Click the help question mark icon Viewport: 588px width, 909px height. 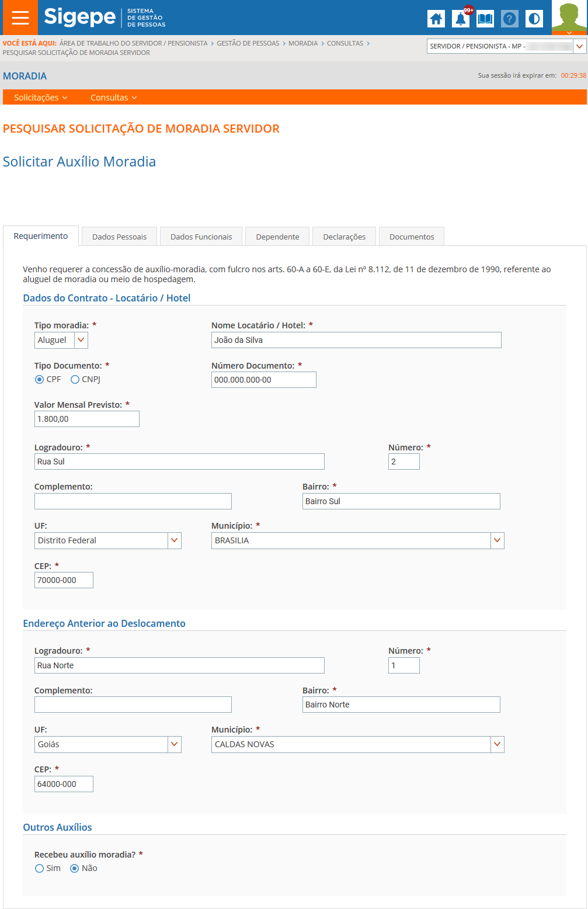pyautogui.click(x=510, y=19)
